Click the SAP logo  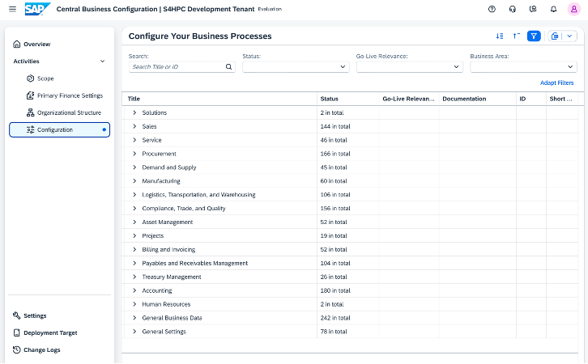click(37, 9)
